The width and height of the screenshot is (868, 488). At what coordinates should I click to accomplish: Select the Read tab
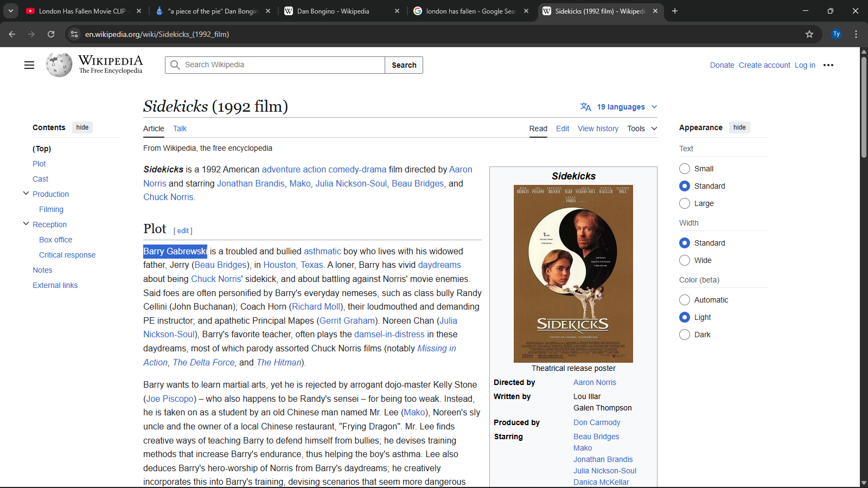tap(538, 129)
